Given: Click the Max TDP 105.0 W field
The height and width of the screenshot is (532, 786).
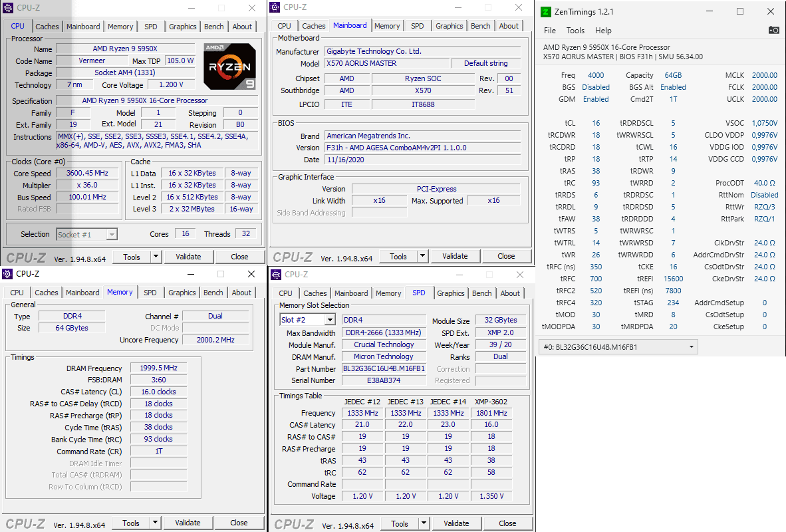Looking at the screenshot, I should coord(180,61).
